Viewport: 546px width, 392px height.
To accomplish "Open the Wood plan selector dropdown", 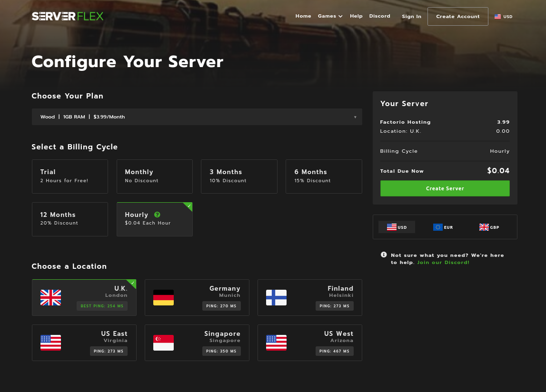I will 197,117.
